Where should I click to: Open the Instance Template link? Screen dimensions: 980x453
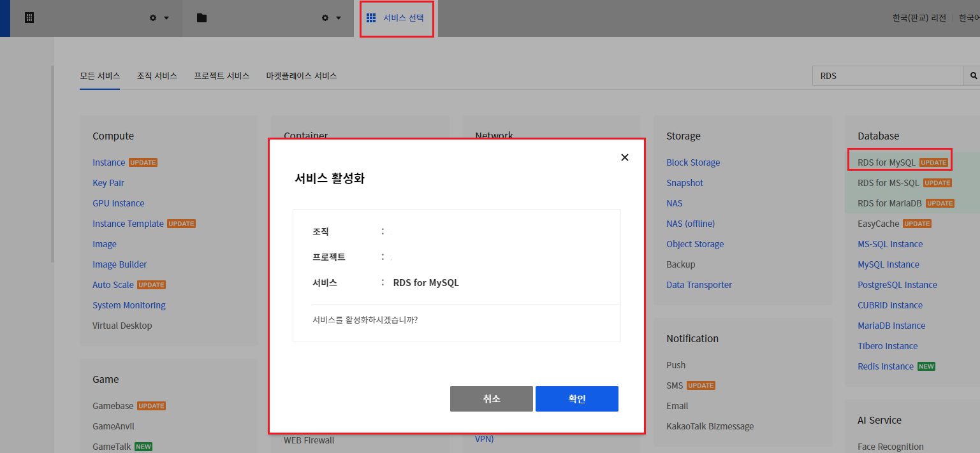point(128,224)
